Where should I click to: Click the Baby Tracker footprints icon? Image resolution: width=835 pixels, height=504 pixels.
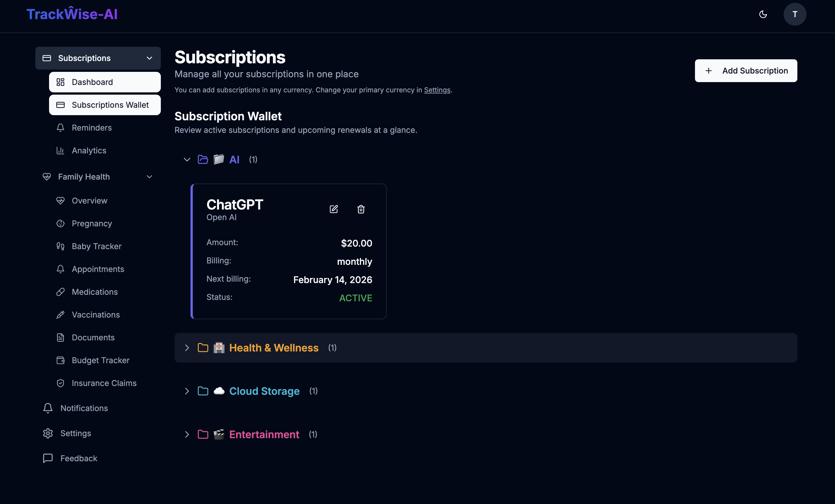[x=61, y=246]
